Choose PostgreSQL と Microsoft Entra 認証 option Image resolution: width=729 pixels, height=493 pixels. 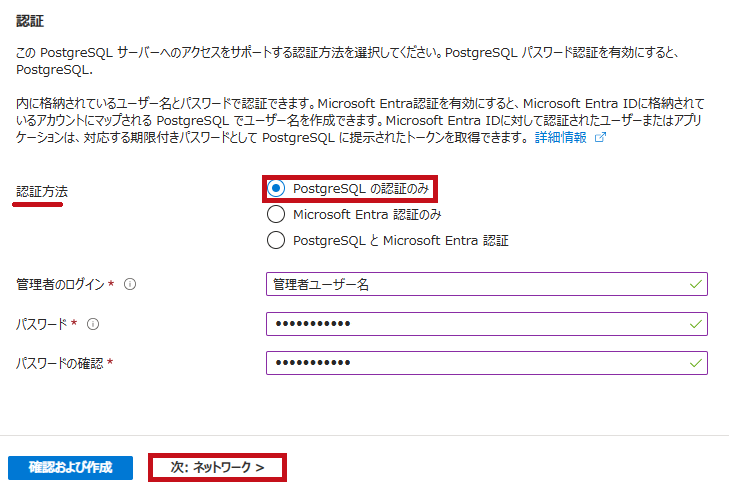(x=276, y=240)
